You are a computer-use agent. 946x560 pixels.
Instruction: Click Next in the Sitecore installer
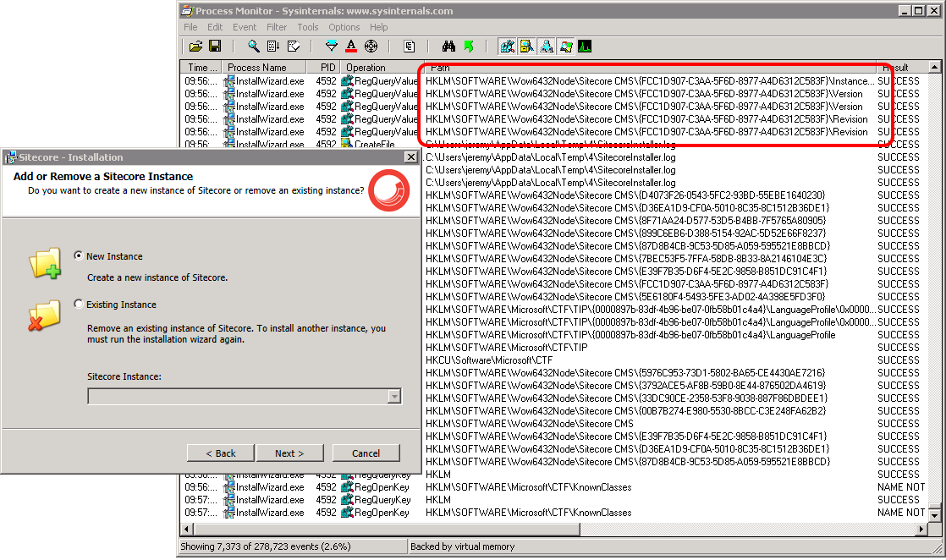click(289, 453)
